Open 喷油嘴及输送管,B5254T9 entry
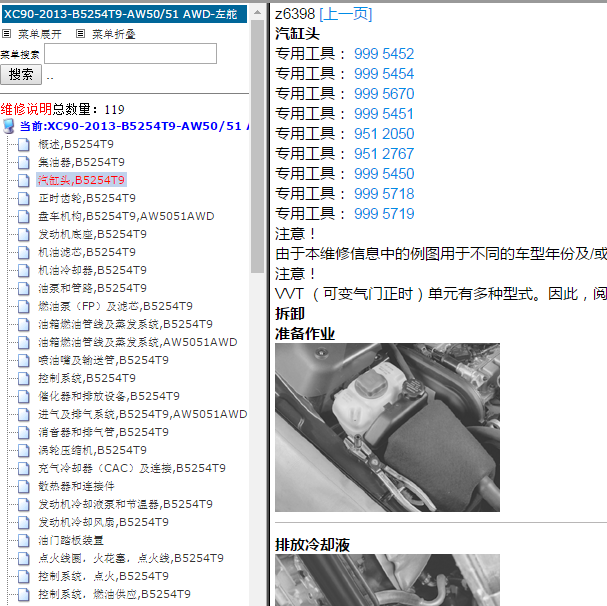 click(x=103, y=360)
